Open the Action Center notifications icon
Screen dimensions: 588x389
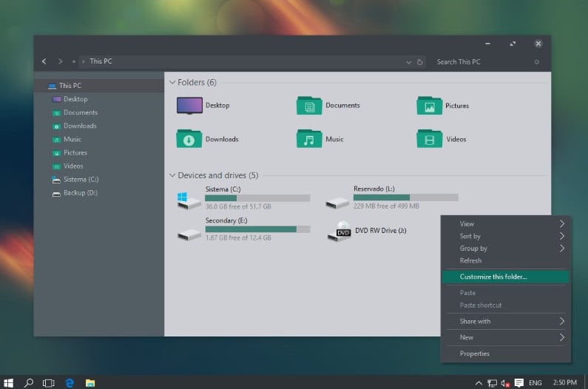coord(519,382)
